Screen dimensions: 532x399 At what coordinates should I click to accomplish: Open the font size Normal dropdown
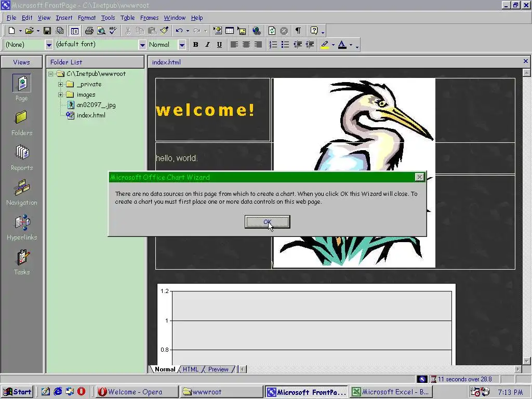[182, 45]
